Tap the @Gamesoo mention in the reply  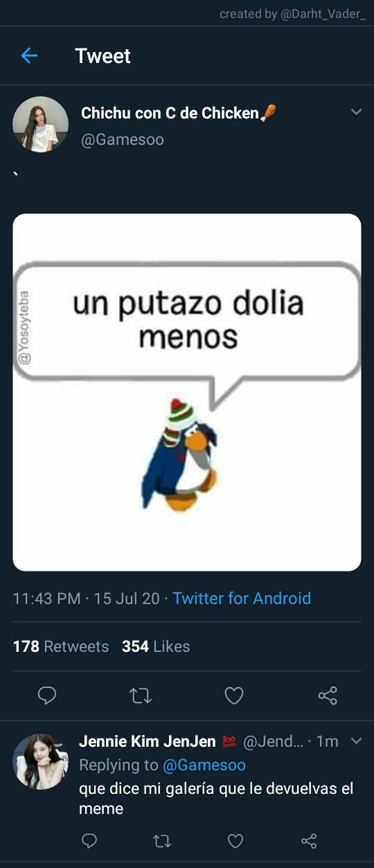point(204,765)
